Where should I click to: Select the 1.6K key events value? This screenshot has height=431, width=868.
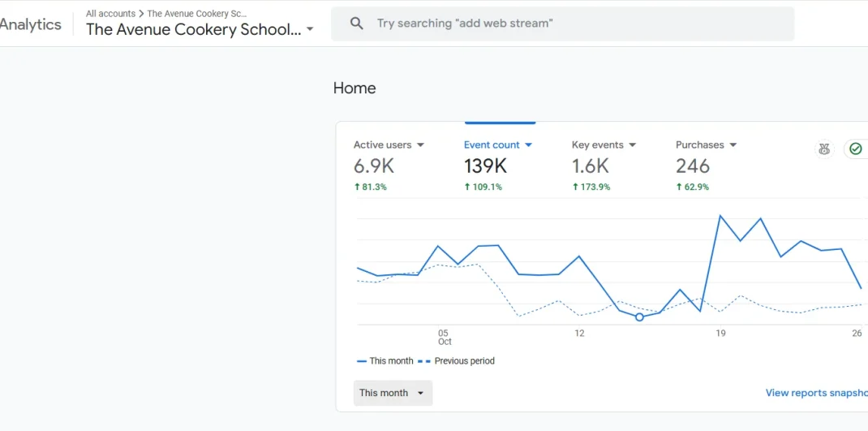[x=590, y=166]
